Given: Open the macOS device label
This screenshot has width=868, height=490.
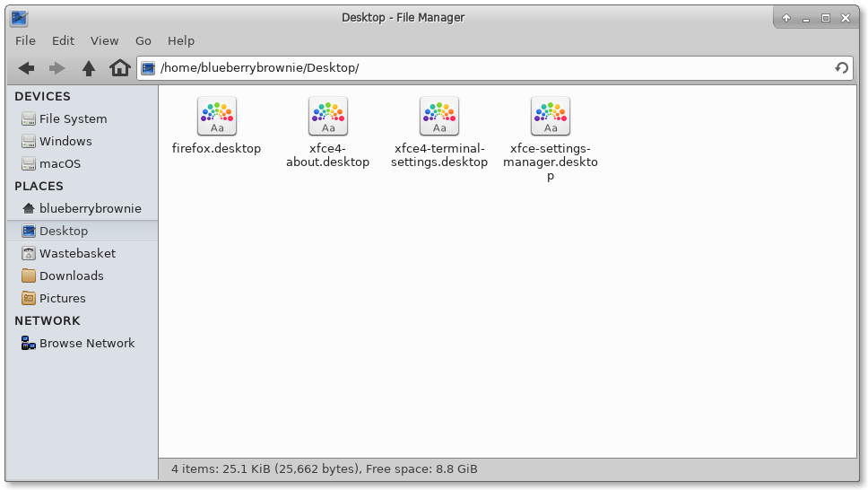Looking at the screenshot, I should click(x=60, y=163).
